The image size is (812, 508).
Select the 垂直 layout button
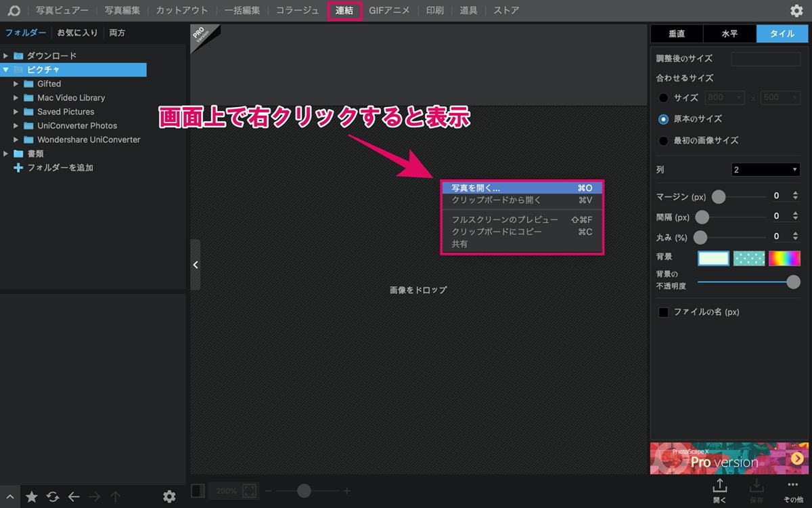[x=677, y=34]
